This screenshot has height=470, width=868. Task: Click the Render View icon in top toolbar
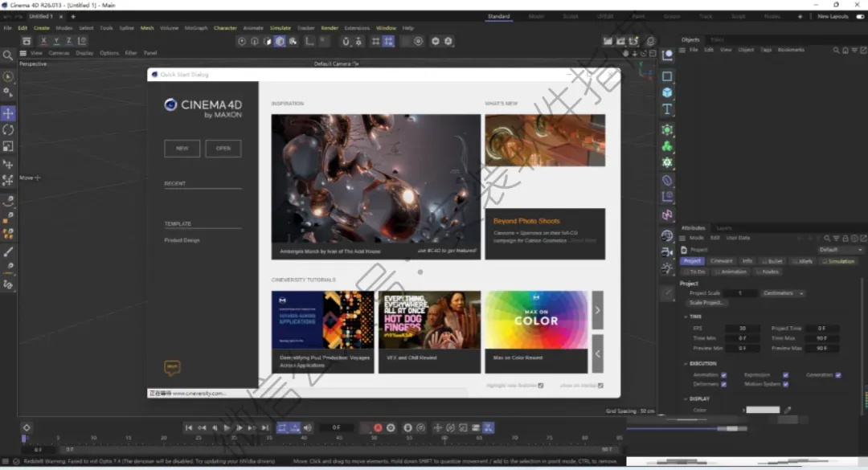click(608, 41)
